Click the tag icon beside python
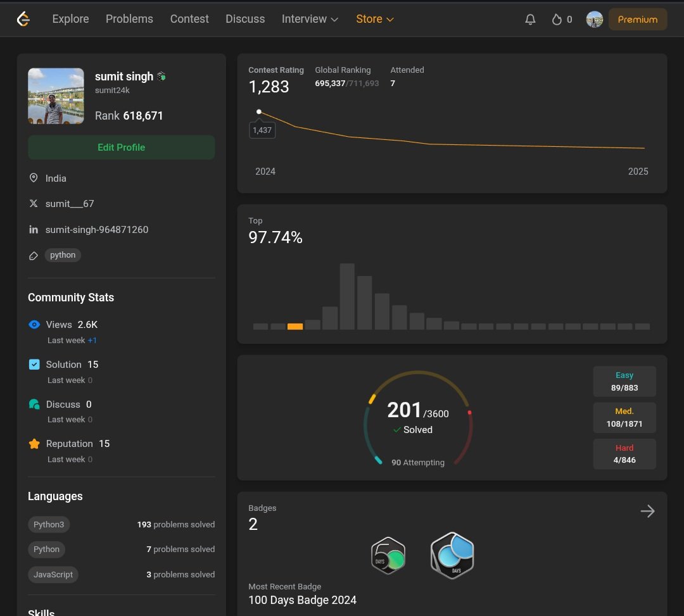 (34, 256)
